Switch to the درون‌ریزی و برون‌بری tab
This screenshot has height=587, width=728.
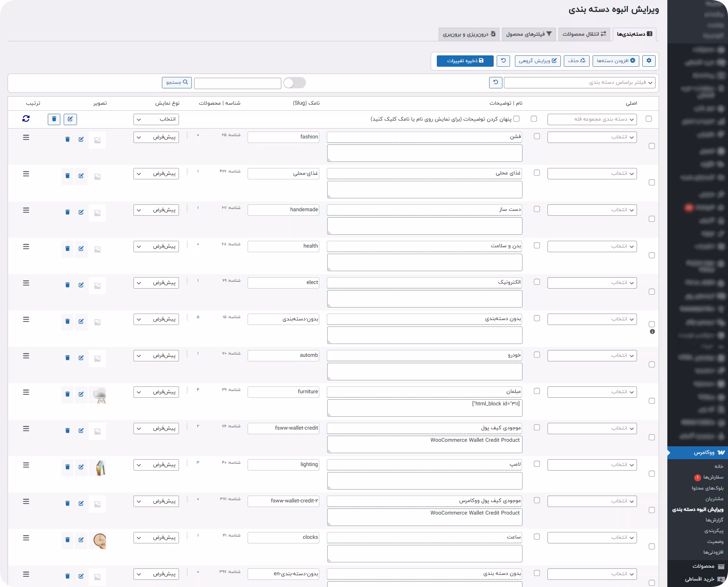tap(469, 34)
